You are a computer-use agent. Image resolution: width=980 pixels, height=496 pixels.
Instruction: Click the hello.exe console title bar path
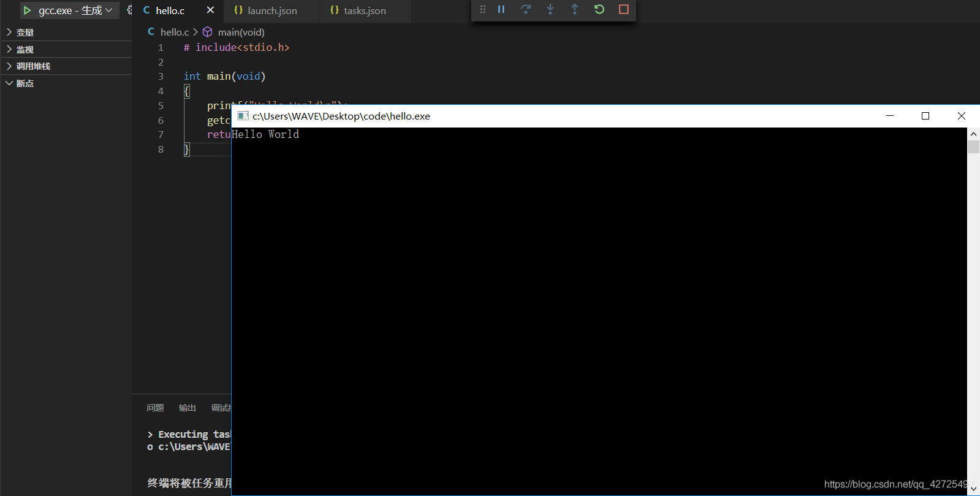point(341,116)
